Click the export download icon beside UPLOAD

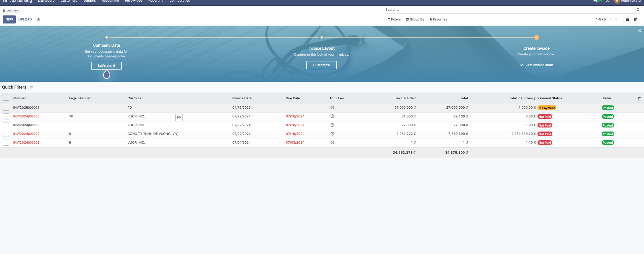click(x=39, y=19)
